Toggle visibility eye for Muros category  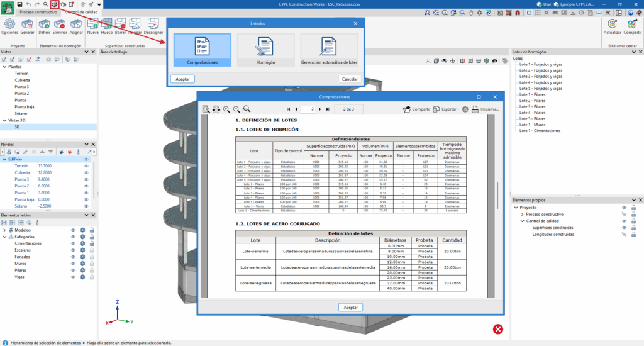pos(73,264)
